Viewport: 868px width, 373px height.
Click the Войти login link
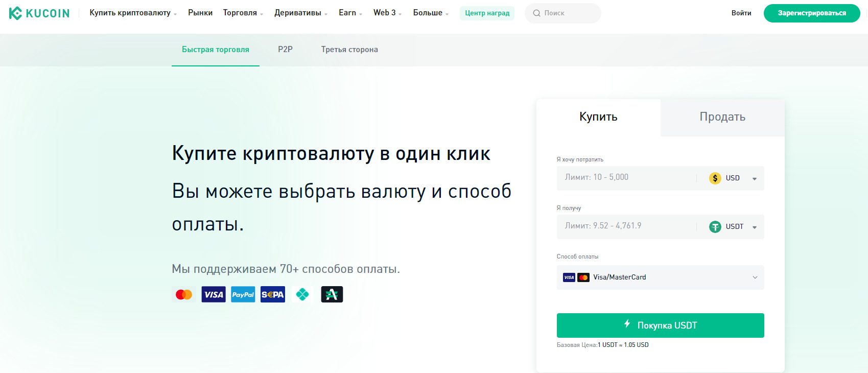point(741,13)
